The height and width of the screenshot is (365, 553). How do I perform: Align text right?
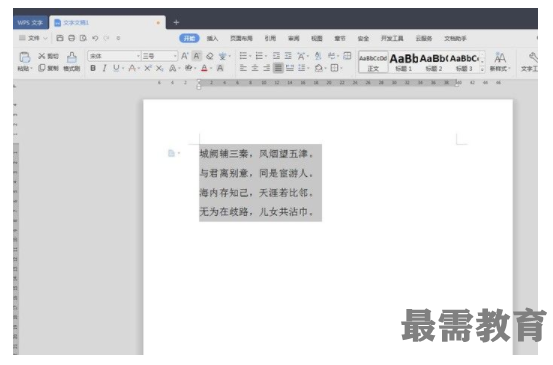coord(267,68)
